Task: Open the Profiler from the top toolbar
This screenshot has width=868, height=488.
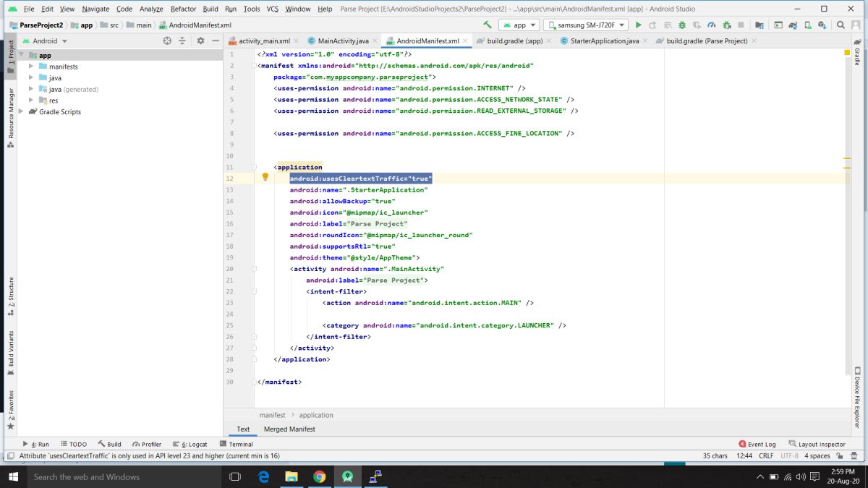Action: pyautogui.click(x=711, y=25)
